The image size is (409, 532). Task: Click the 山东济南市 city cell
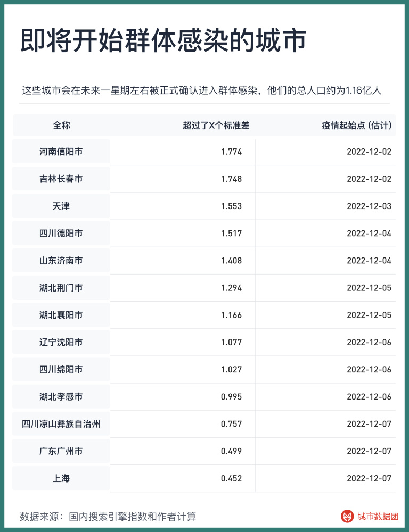tap(61, 261)
